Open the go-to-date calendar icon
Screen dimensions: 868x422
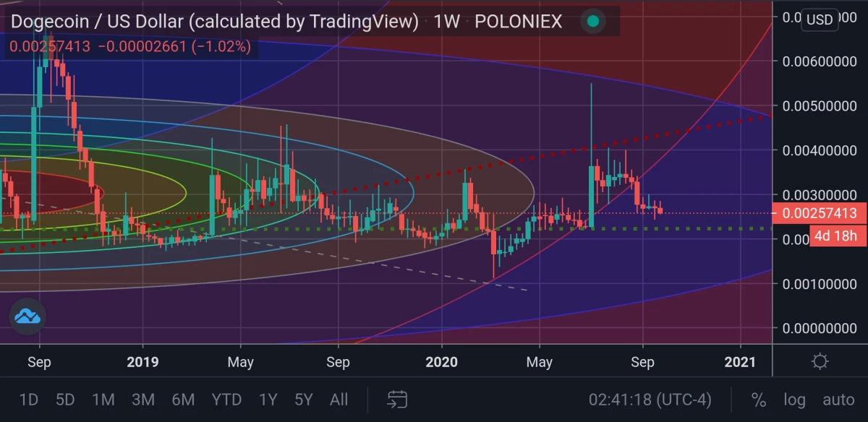pos(397,399)
